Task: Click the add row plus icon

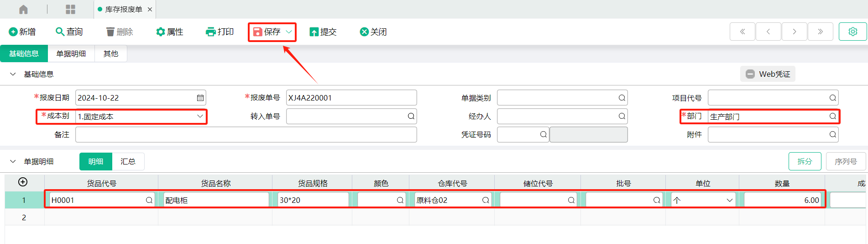Action: point(23,182)
